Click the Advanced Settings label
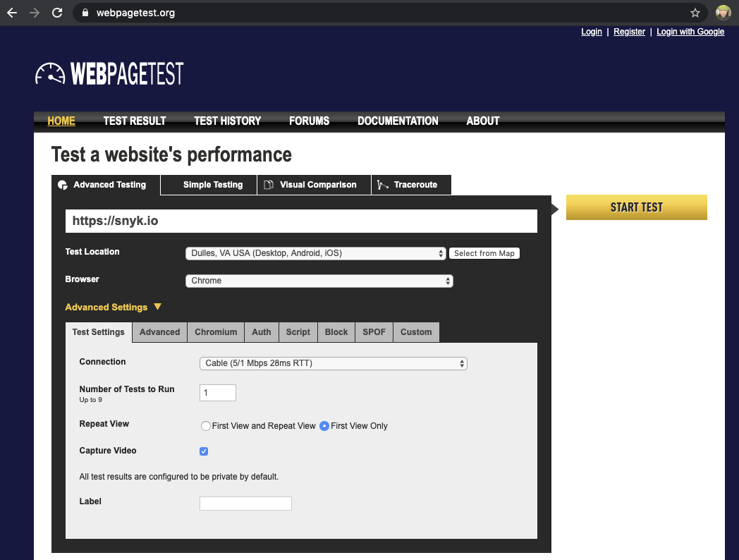Screen dimensions: 739x560 pyautogui.click(x=106, y=308)
